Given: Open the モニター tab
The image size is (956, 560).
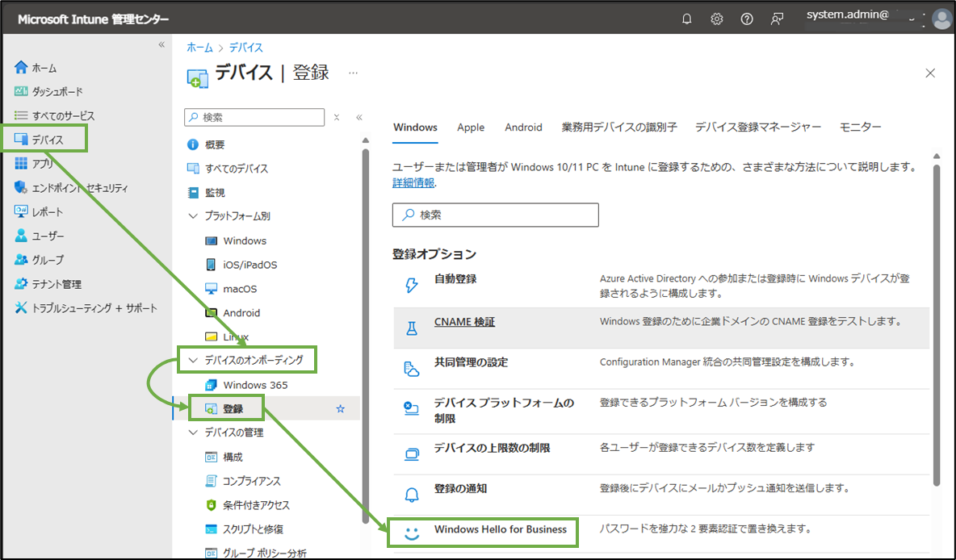Looking at the screenshot, I should pyautogui.click(x=860, y=127).
